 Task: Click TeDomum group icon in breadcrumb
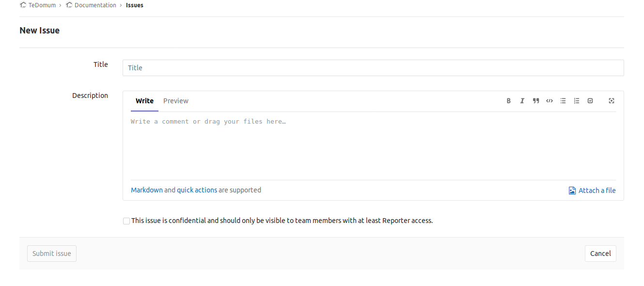point(23,5)
